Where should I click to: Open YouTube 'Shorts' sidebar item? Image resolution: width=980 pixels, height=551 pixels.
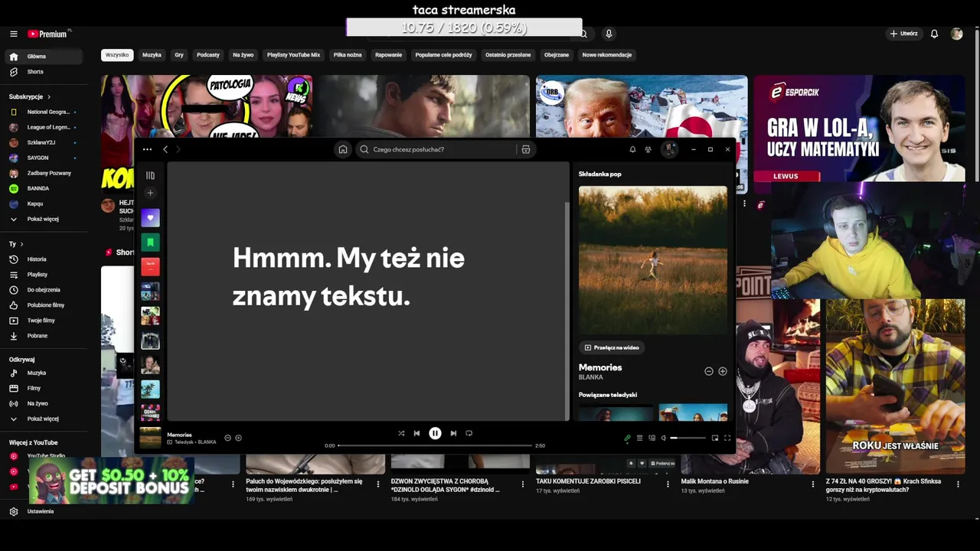point(44,72)
